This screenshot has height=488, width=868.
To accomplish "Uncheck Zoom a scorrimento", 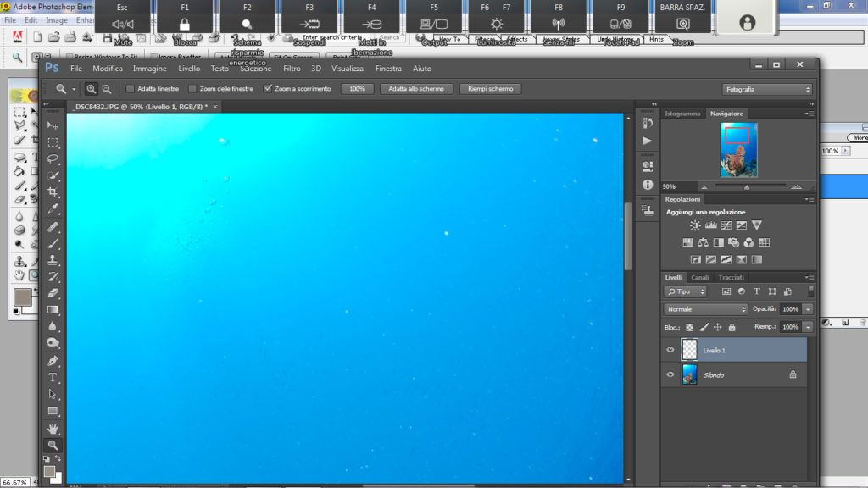I will [268, 88].
